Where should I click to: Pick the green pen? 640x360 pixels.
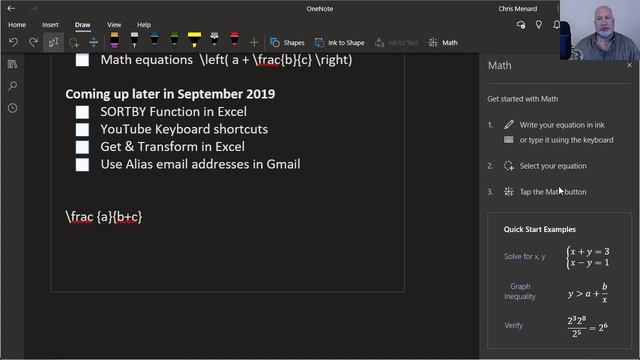click(174, 40)
